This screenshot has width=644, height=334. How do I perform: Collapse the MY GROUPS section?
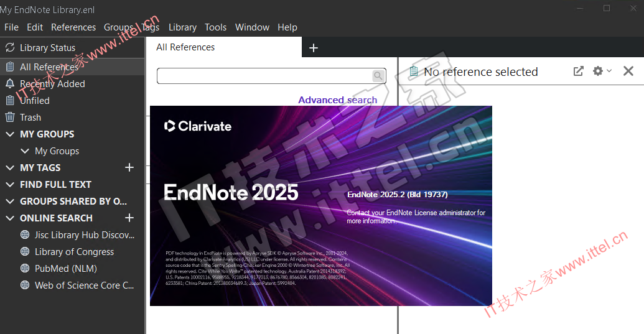click(x=10, y=134)
